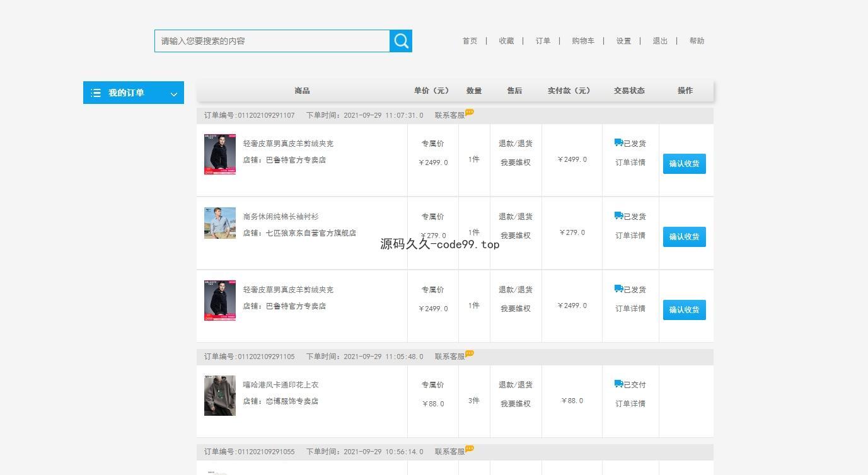The height and width of the screenshot is (475, 868).
Task: Click chat bubble icon for order 011202109291105
Action: [x=470, y=354]
